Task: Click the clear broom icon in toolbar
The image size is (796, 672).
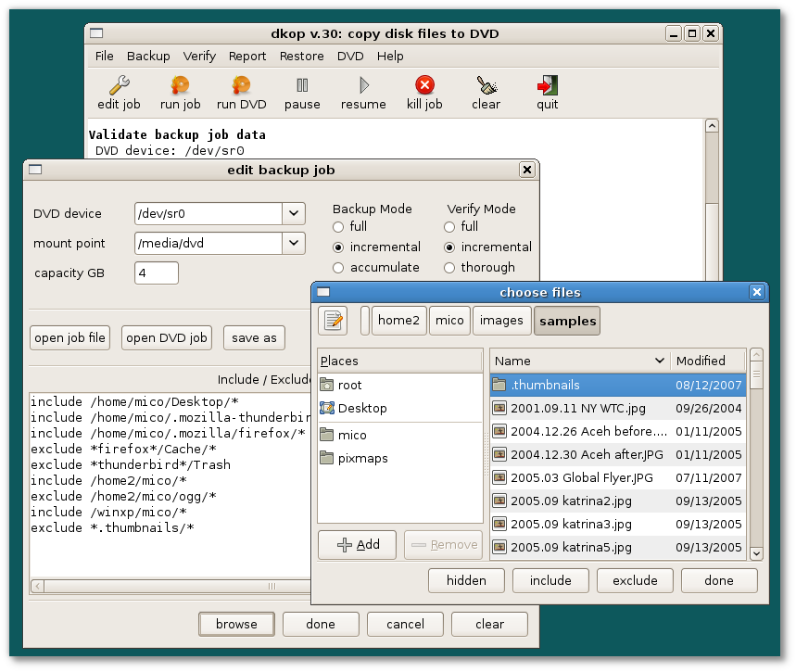Action: coord(486,85)
